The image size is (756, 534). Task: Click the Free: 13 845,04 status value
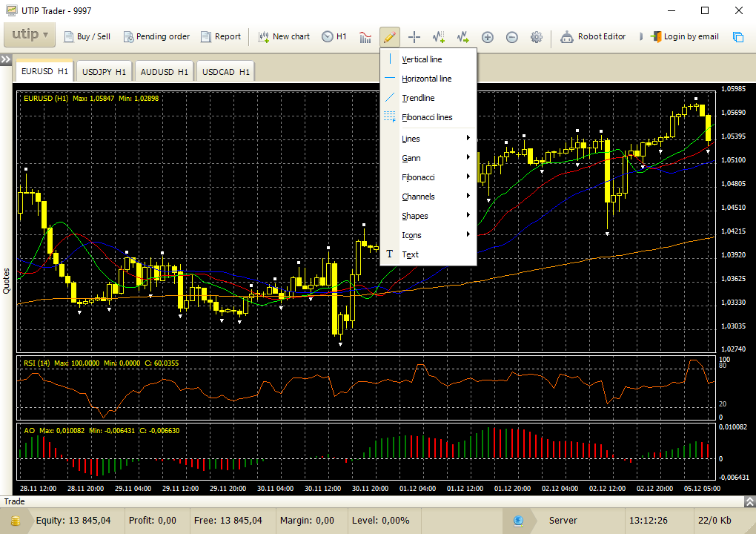pyautogui.click(x=228, y=521)
